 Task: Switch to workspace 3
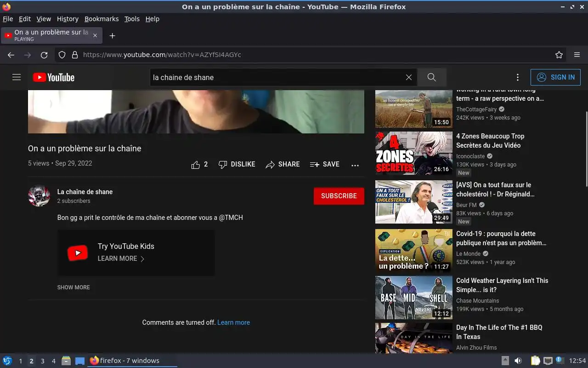coord(42,361)
